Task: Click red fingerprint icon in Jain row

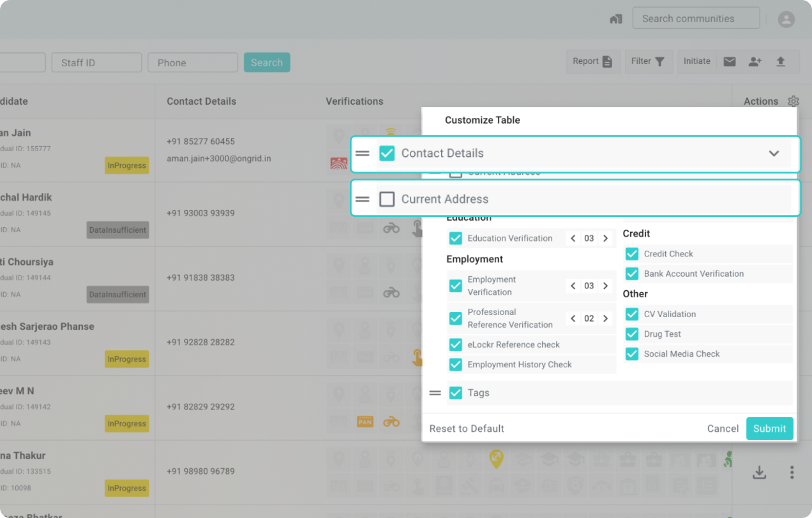Action: 339,163
